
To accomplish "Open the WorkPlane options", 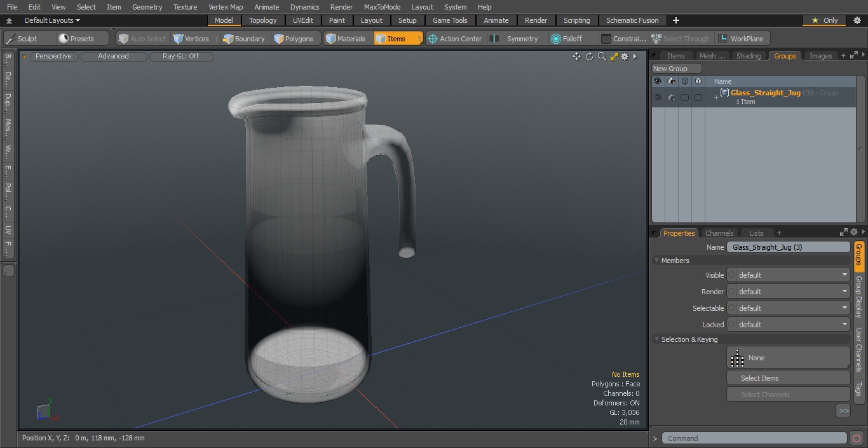I will 741,39.
